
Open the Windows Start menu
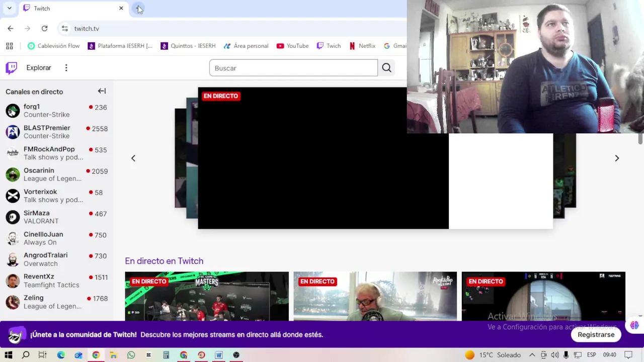click(9, 355)
